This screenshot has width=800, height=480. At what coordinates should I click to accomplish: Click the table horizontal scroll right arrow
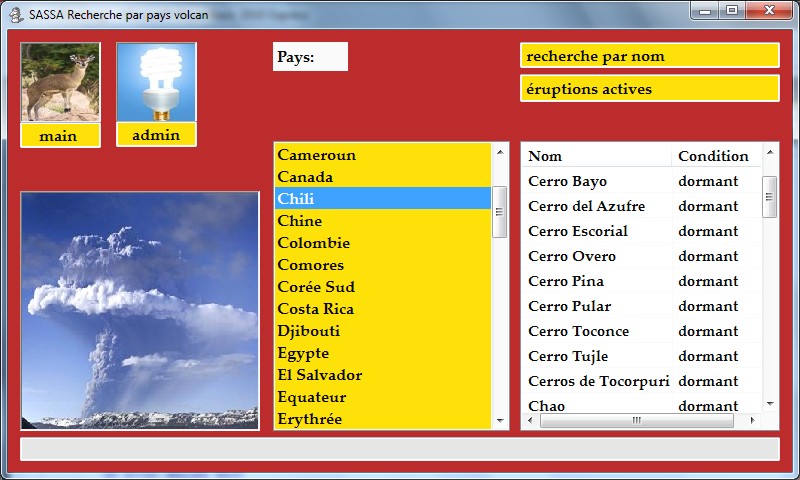pyautogui.click(x=752, y=421)
